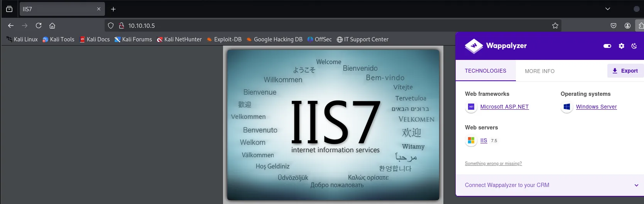Click the IIS Microsoft logo icon
Viewport: 644px width, 204px height.
(471, 140)
